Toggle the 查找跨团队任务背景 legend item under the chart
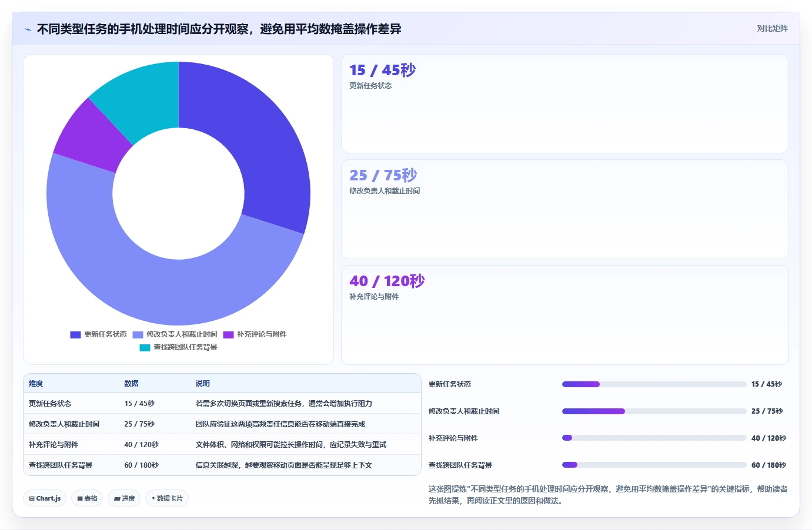Screen dimensions: 812x530 pyautogui.click(x=178, y=347)
